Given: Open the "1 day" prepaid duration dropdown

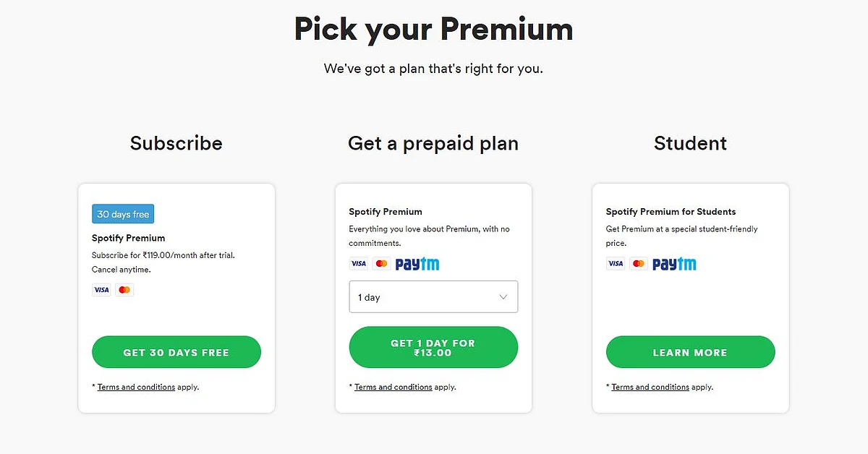Looking at the screenshot, I should coord(433,297).
